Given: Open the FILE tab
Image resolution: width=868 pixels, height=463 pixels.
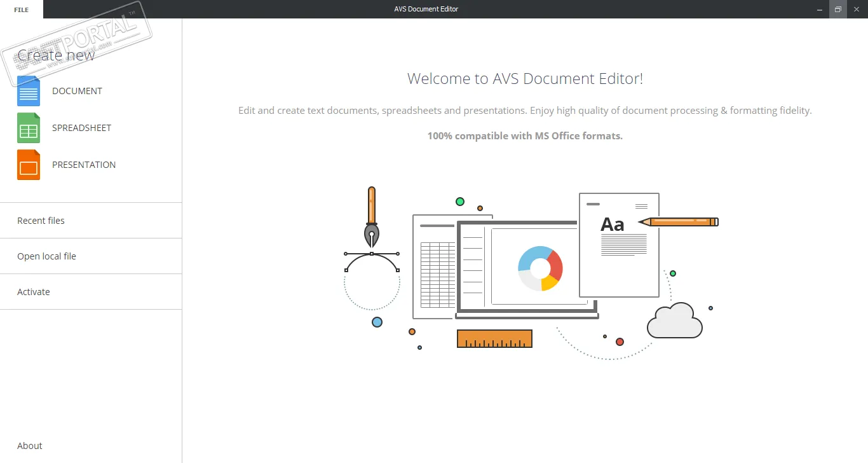Looking at the screenshot, I should tap(22, 9).
